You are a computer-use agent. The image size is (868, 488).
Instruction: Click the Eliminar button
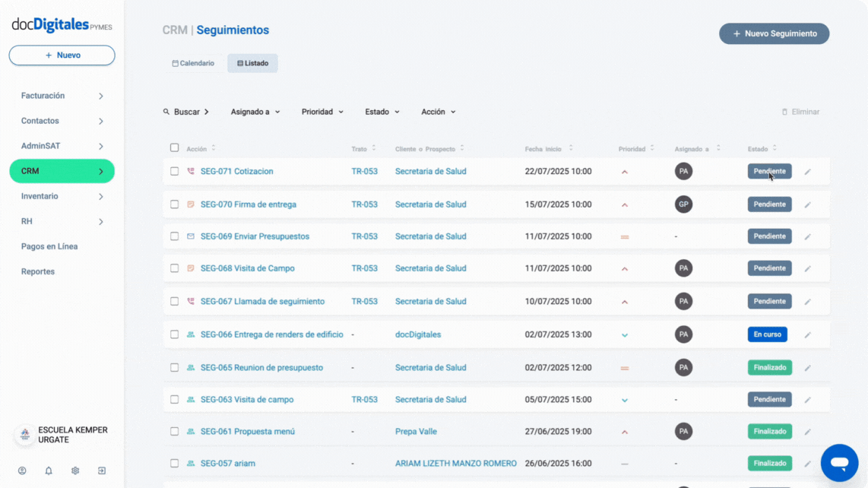pos(800,112)
